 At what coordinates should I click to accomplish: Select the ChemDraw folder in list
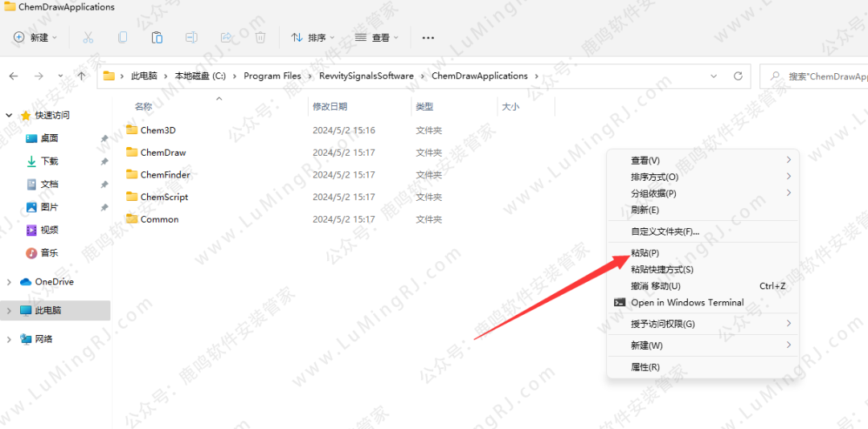pyautogui.click(x=162, y=153)
